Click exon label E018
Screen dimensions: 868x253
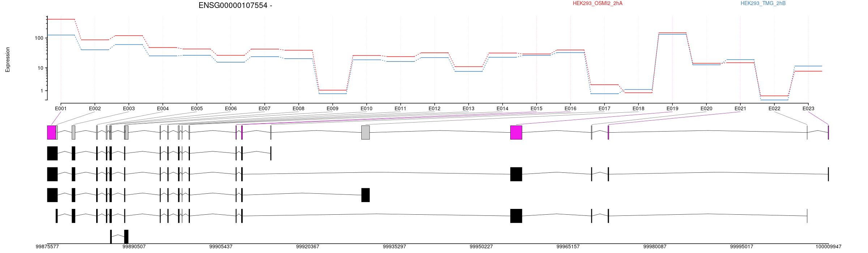point(638,108)
